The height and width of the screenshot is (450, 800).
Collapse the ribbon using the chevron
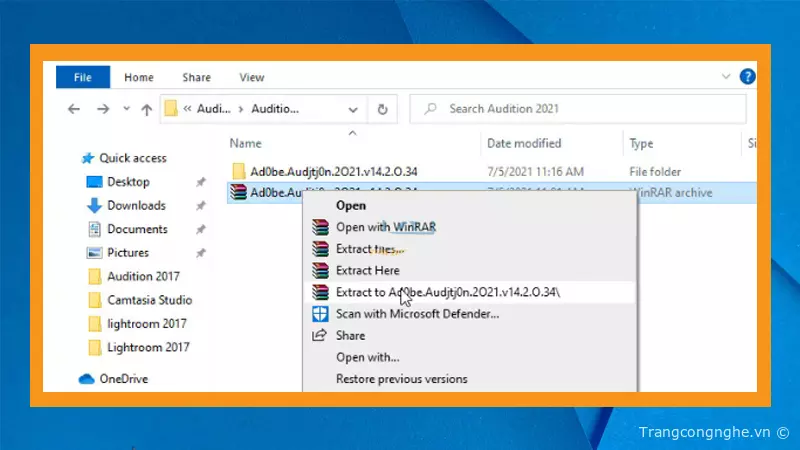tap(727, 76)
